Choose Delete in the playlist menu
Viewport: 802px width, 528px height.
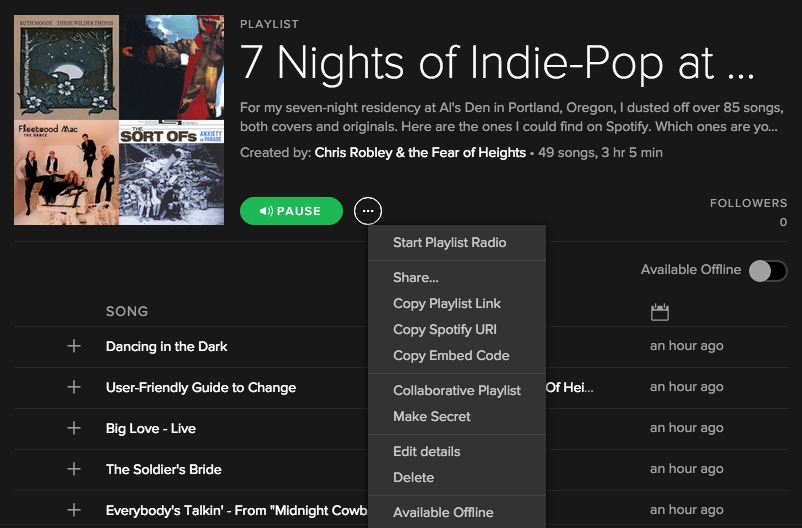click(414, 477)
